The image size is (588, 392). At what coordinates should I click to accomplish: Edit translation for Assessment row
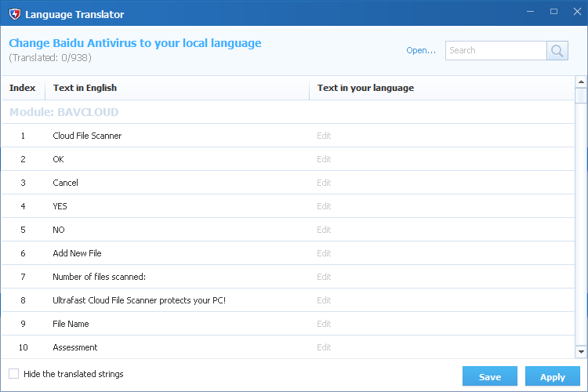point(324,347)
